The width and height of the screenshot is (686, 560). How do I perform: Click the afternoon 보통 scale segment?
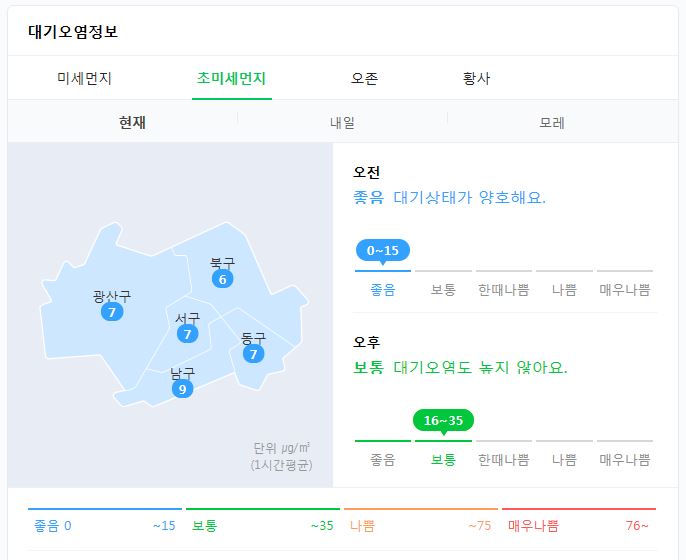(x=443, y=452)
